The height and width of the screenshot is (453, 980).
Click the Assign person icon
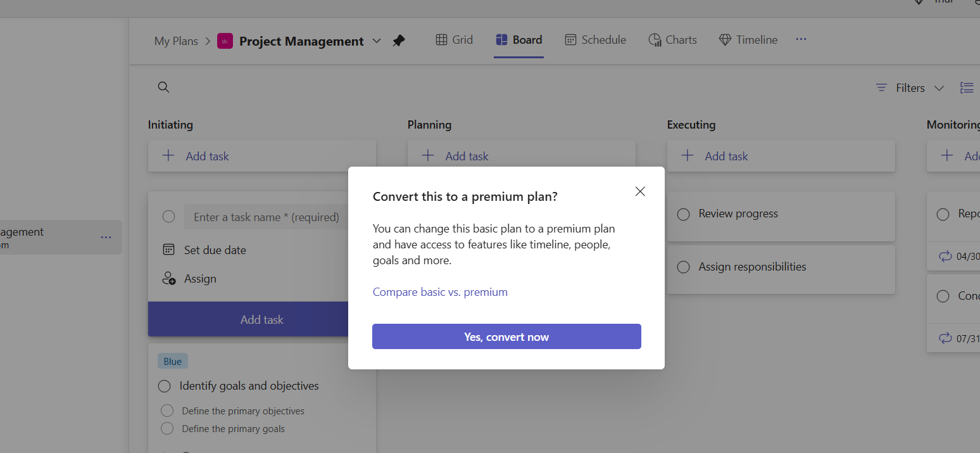coord(168,278)
